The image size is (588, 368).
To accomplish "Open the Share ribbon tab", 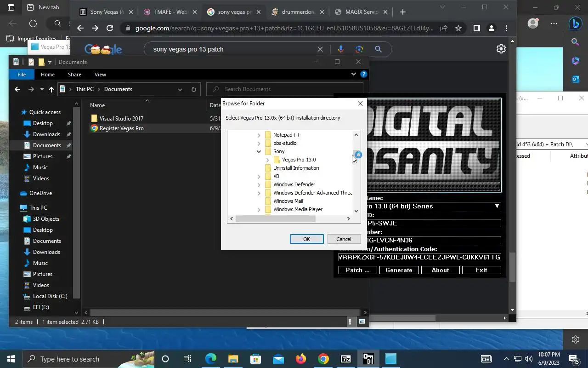I will coord(74,75).
